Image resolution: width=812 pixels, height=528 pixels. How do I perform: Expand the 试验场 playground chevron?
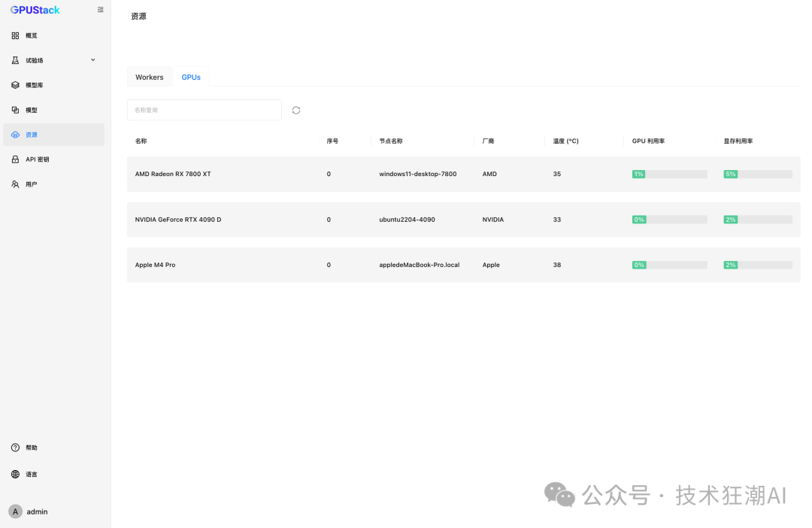93,60
